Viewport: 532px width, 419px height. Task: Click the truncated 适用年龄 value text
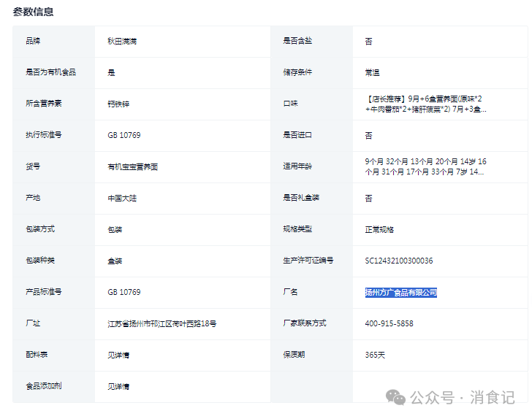[425, 166]
